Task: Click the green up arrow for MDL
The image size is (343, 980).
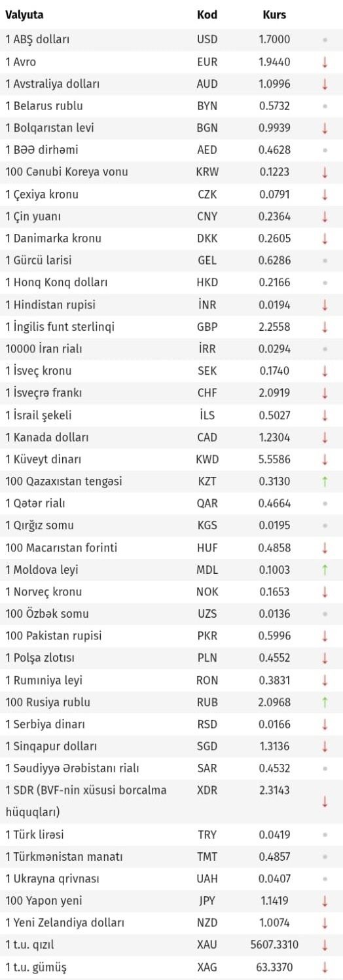Action: click(x=325, y=570)
